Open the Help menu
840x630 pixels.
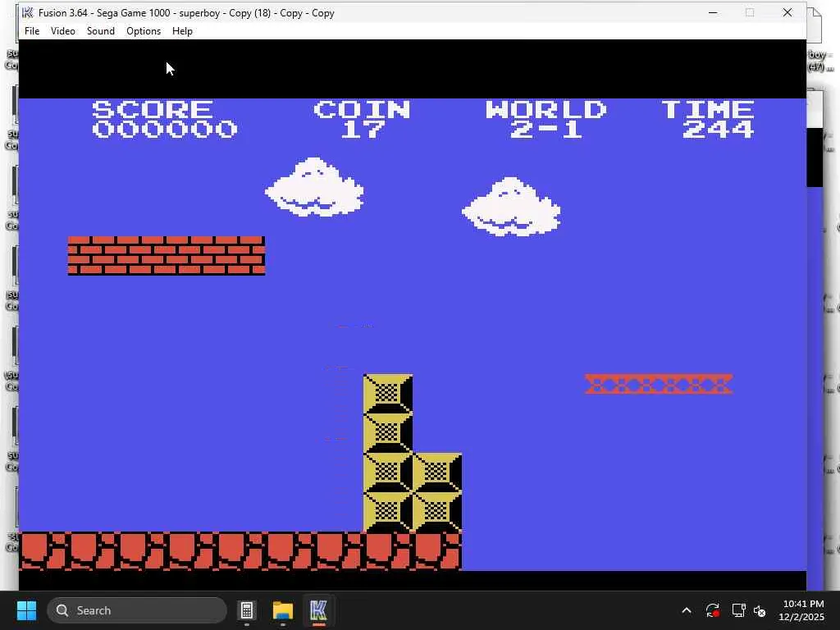[x=182, y=31]
